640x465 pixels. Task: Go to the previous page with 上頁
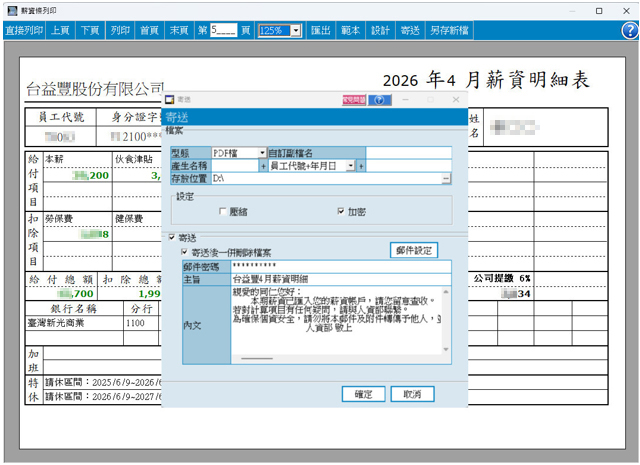(60, 31)
